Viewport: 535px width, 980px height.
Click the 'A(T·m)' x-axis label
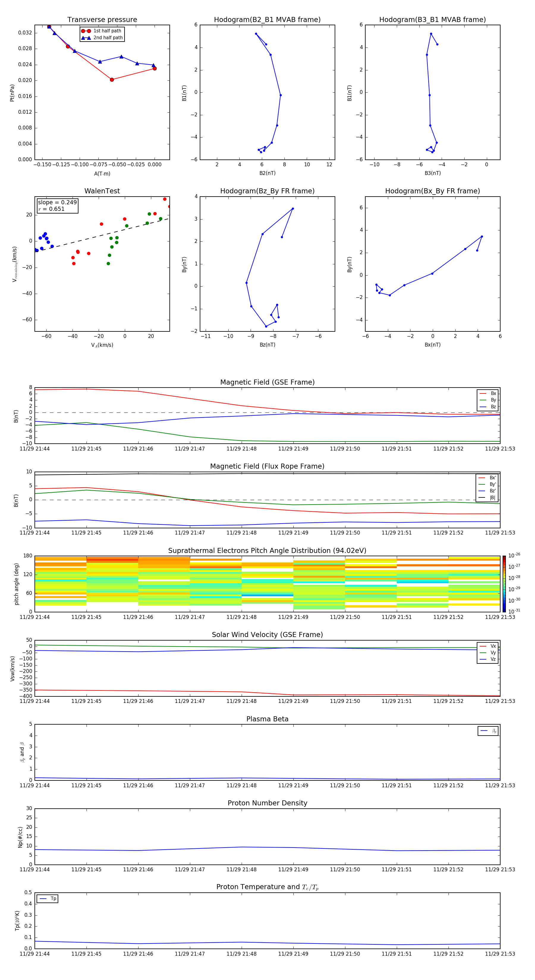click(x=102, y=174)
